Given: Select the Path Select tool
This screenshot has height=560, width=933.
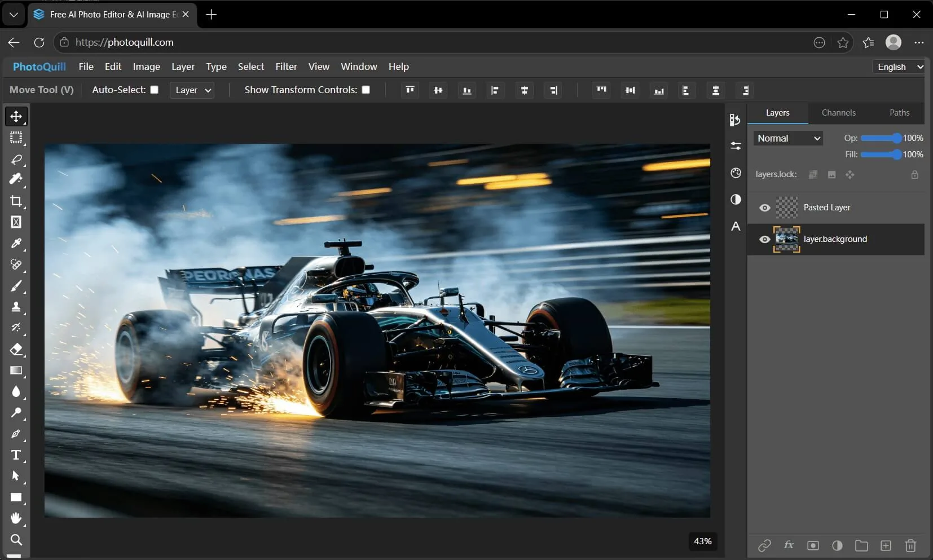Looking at the screenshot, I should click(x=16, y=476).
